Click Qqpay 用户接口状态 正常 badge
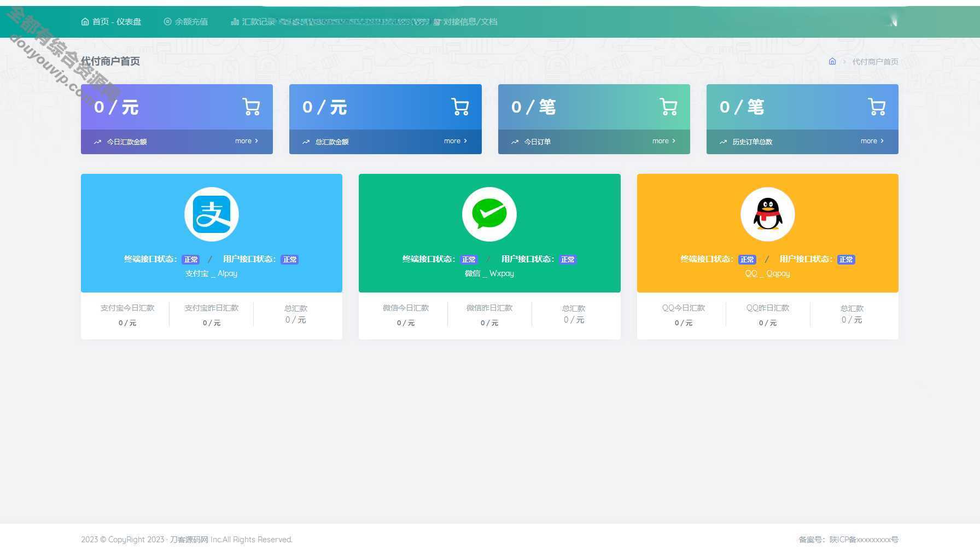Image resolution: width=980 pixels, height=556 pixels. (846, 260)
